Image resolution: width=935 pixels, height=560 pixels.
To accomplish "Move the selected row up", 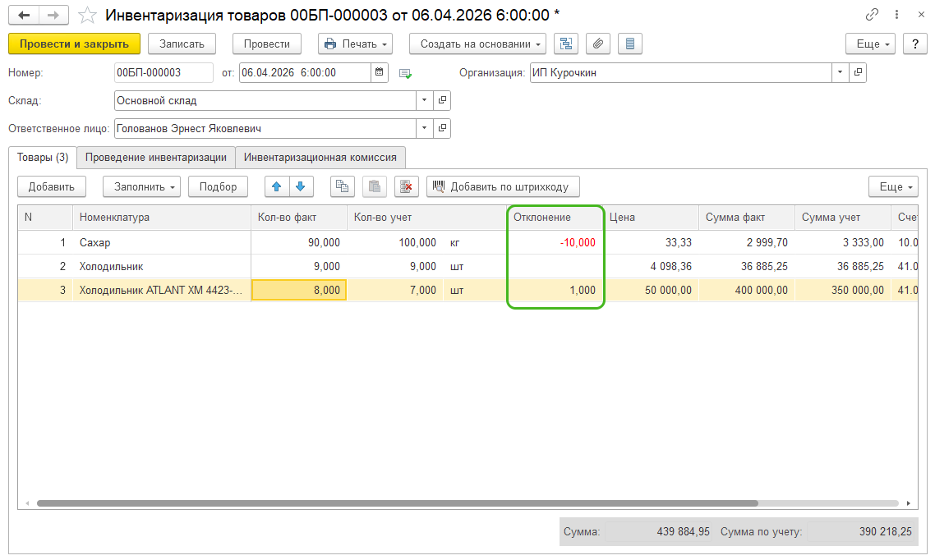I will coord(277,186).
